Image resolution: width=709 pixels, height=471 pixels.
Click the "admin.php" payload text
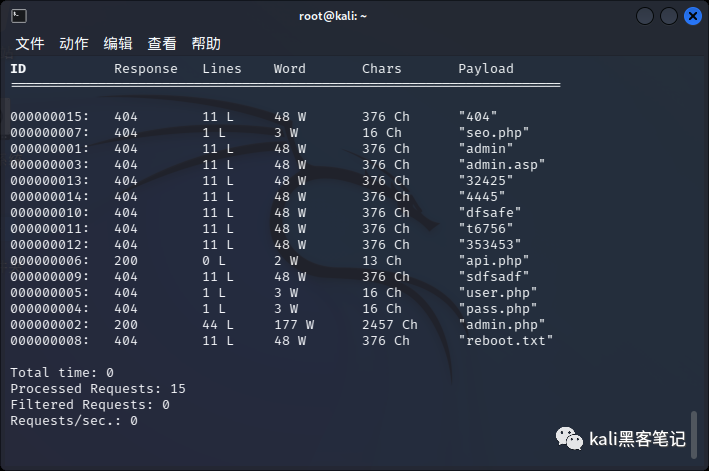(x=502, y=325)
